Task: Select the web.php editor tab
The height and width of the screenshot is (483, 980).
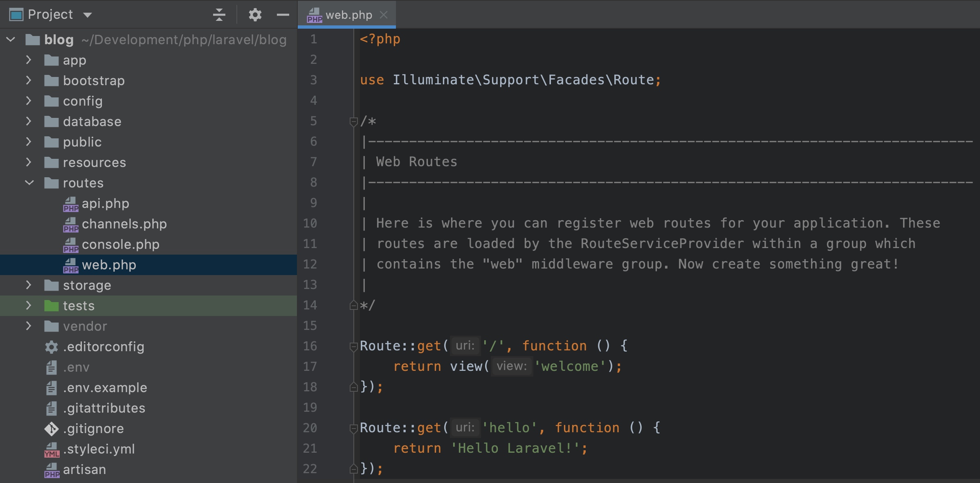Action: tap(347, 15)
